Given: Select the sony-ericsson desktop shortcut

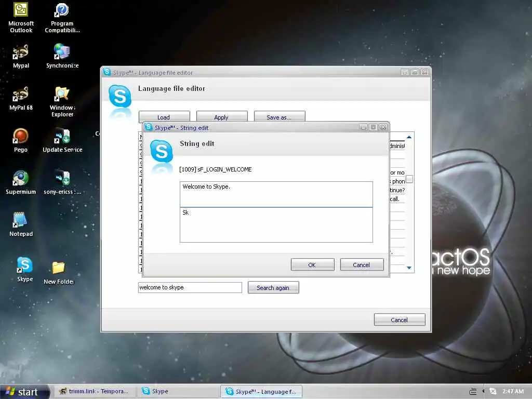Looking at the screenshot, I should (x=62, y=182).
